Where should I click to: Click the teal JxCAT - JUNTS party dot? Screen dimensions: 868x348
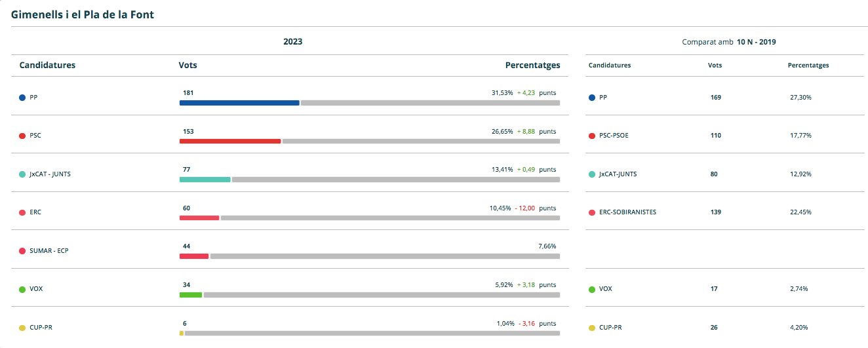[22, 174]
